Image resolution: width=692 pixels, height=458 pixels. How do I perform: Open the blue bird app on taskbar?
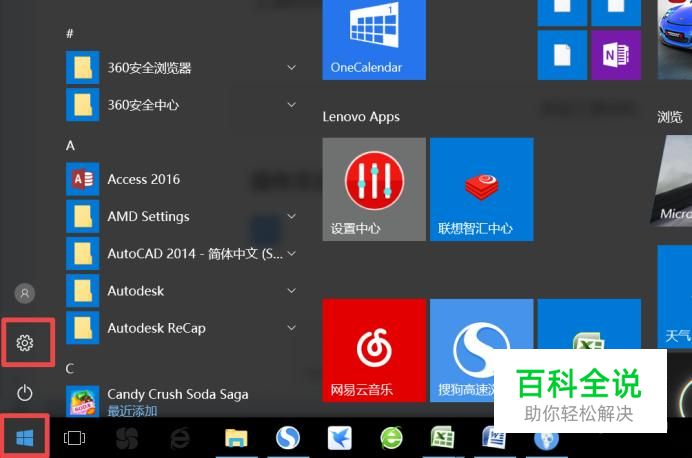click(339, 438)
